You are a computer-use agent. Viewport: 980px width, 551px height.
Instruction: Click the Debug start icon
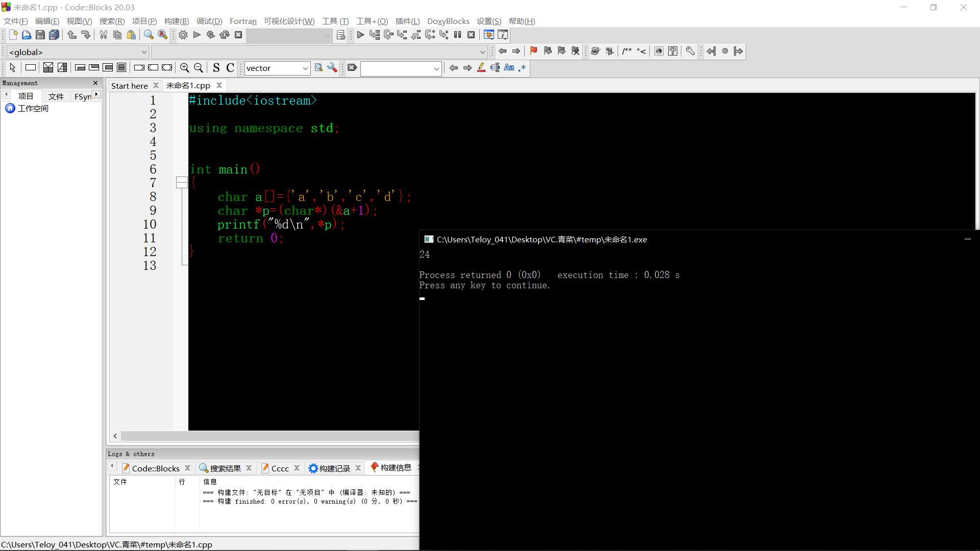pyautogui.click(x=361, y=34)
